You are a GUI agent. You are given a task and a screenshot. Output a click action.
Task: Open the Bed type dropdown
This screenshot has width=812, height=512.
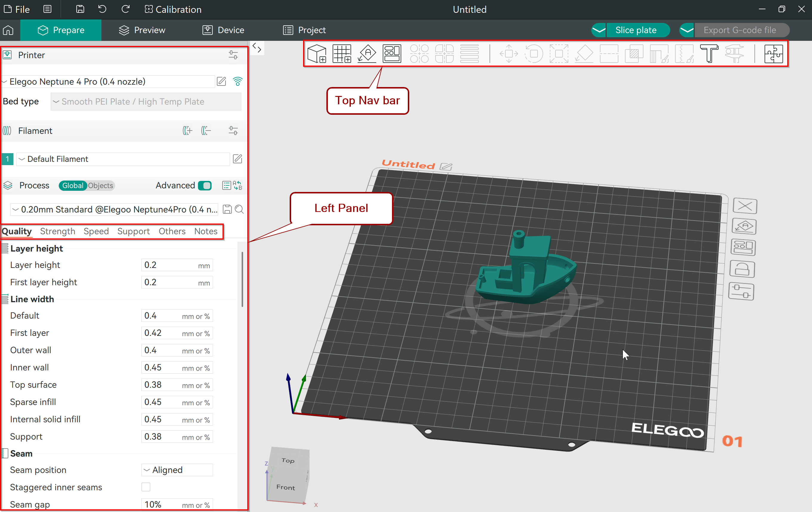[146, 101]
